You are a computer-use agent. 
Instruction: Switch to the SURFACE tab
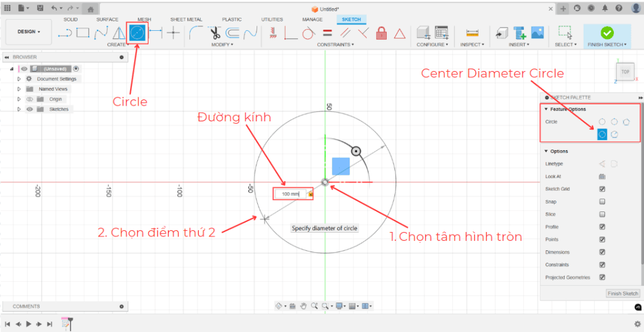pyautogui.click(x=107, y=19)
